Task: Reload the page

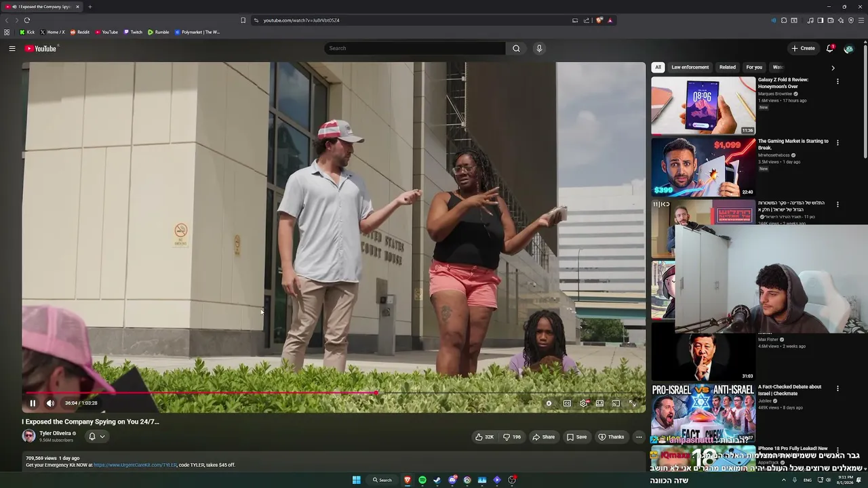Action: pos(26,20)
